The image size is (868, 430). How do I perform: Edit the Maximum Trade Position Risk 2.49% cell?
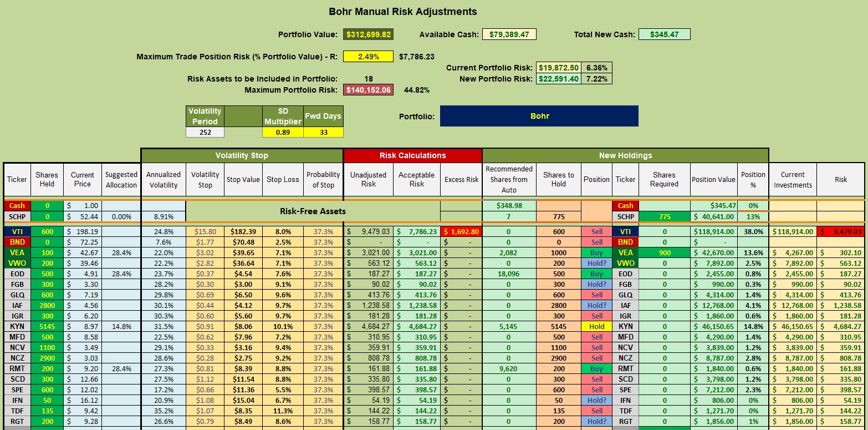[x=368, y=56]
